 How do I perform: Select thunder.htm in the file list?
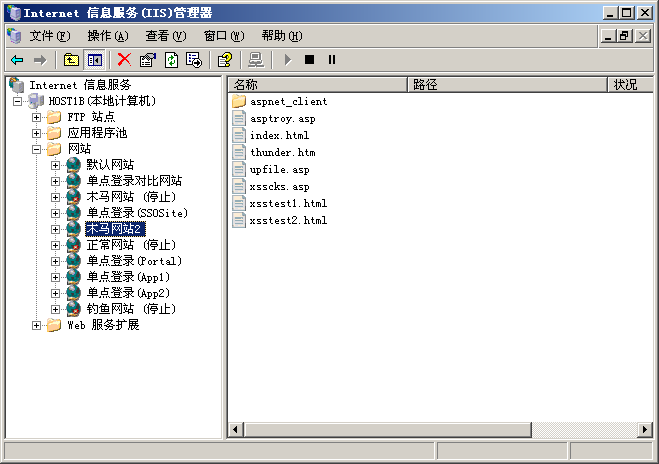click(282, 152)
